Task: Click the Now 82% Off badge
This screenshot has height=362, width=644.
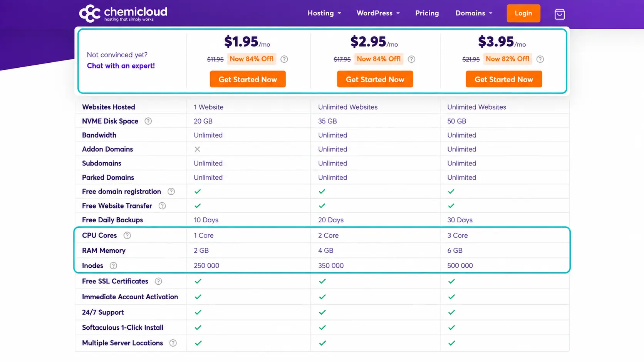Action: [507, 59]
